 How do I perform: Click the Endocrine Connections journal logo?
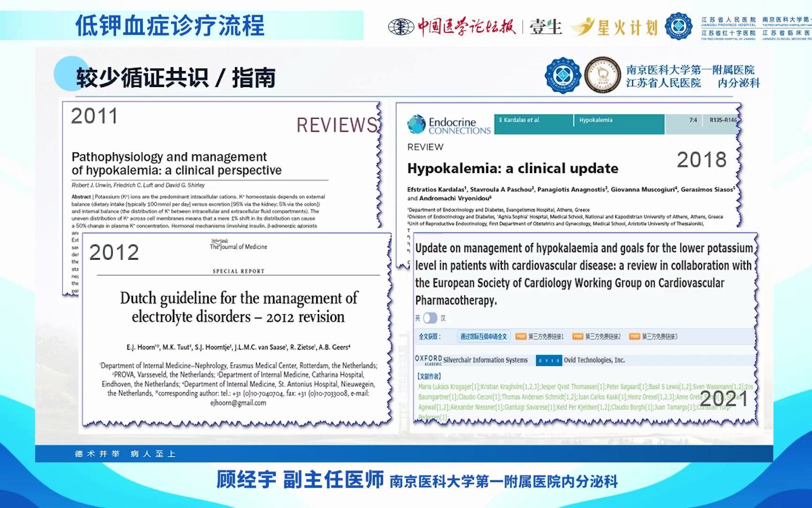[449, 125]
